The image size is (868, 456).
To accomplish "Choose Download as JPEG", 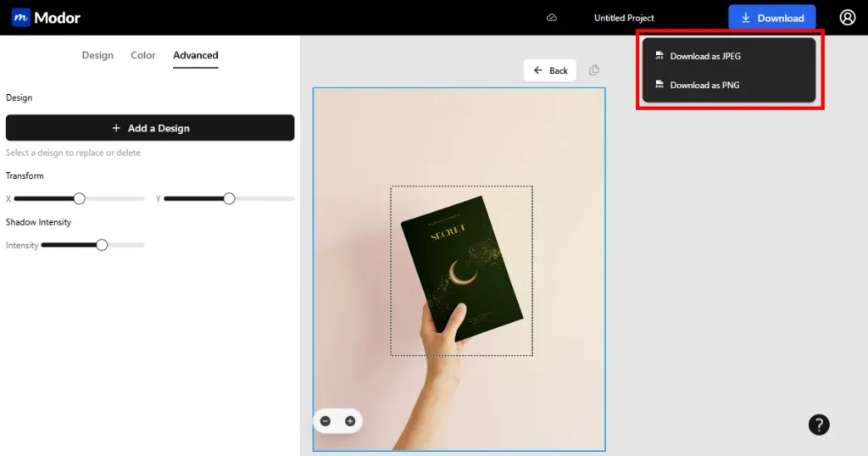I will tap(728, 56).
